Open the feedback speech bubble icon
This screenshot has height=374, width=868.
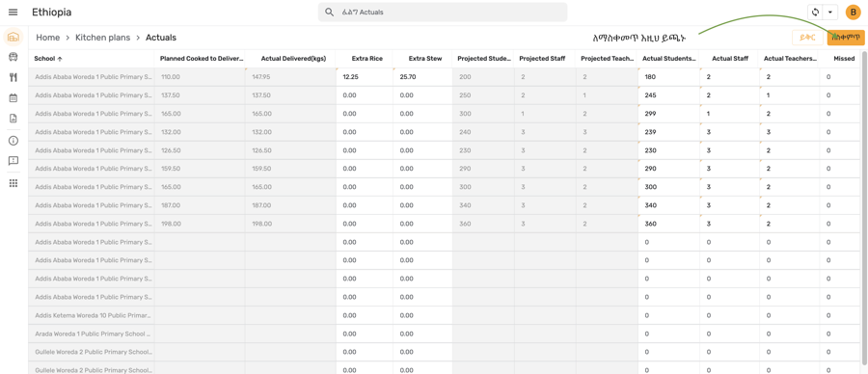click(14, 161)
